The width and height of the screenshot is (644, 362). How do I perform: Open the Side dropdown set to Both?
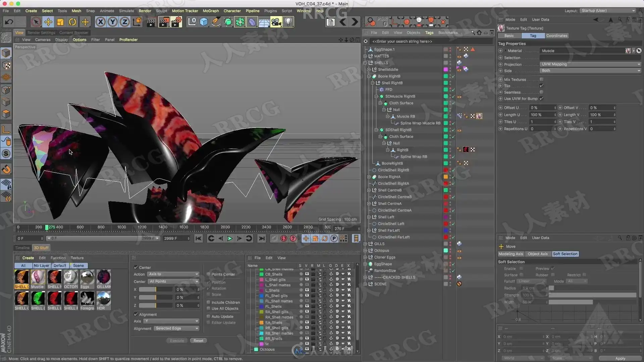click(590, 71)
